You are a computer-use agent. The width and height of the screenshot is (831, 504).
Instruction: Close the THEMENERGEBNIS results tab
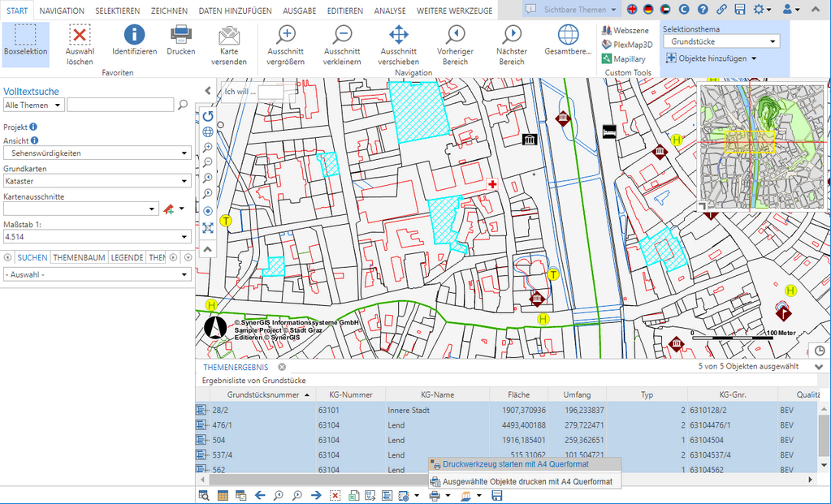tap(282, 367)
